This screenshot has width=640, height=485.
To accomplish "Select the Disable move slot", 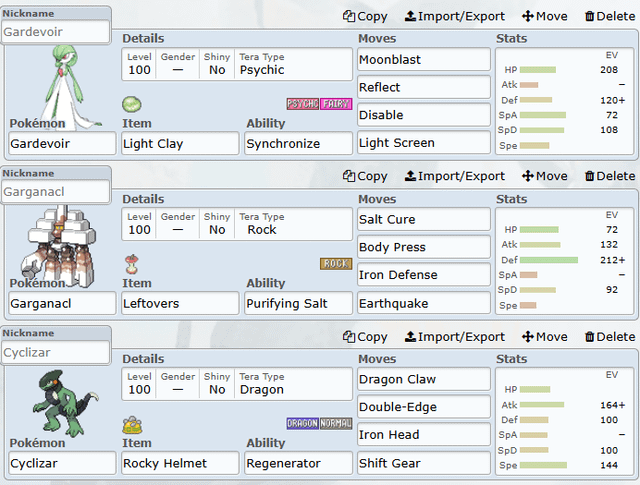I will tap(424, 115).
